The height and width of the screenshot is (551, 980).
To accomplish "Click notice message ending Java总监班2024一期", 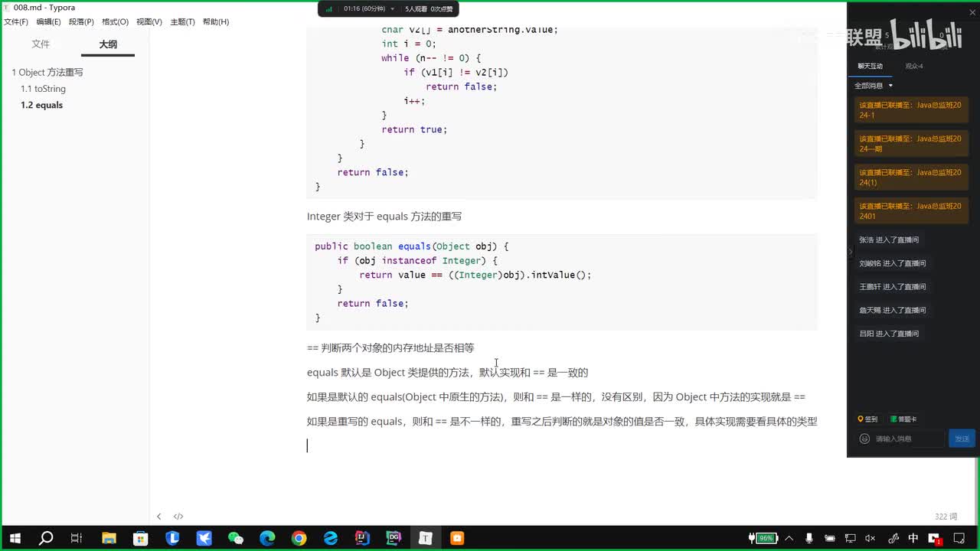I will click(911, 144).
